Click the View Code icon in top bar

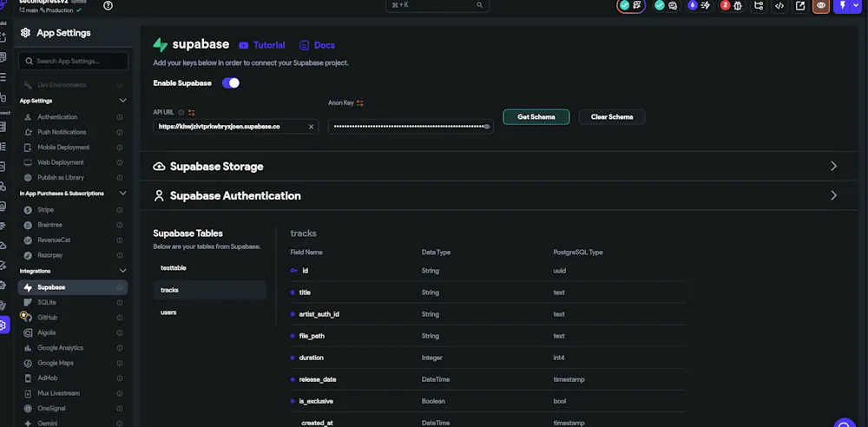[779, 5]
